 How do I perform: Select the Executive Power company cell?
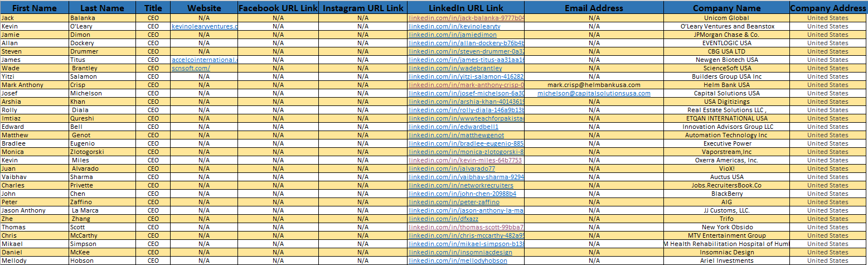tap(726, 143)
